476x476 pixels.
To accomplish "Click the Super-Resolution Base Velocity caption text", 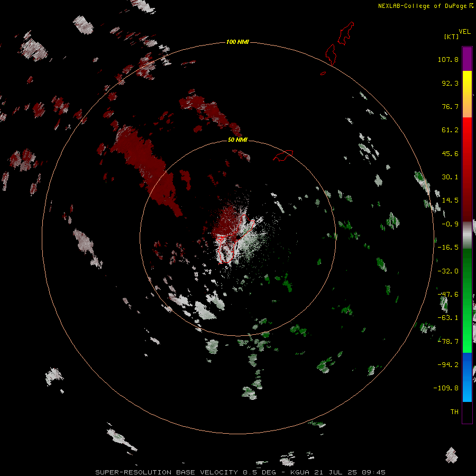I will pos(241,472).
